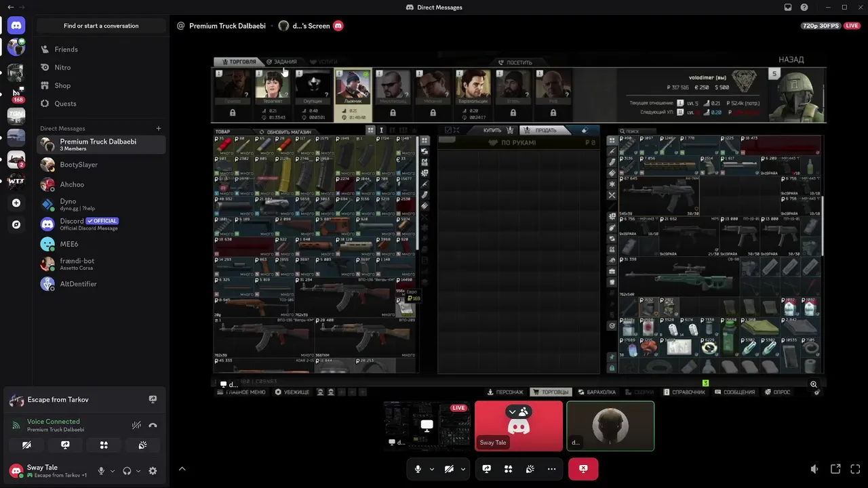Open more options ellipsis in call bar
This screenshot has height=488, width=868.
point(551,469)
